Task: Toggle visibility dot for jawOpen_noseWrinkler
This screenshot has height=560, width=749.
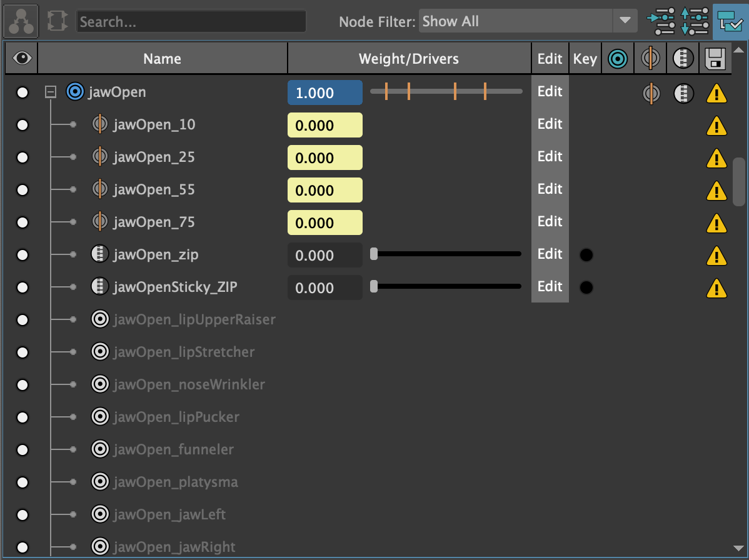Action: (22, 384)
